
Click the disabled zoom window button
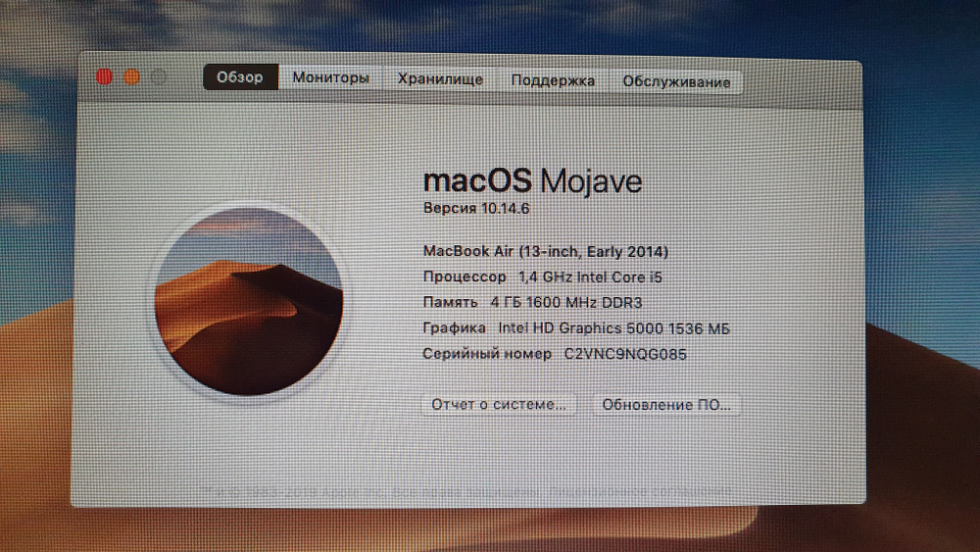point(159,76)
